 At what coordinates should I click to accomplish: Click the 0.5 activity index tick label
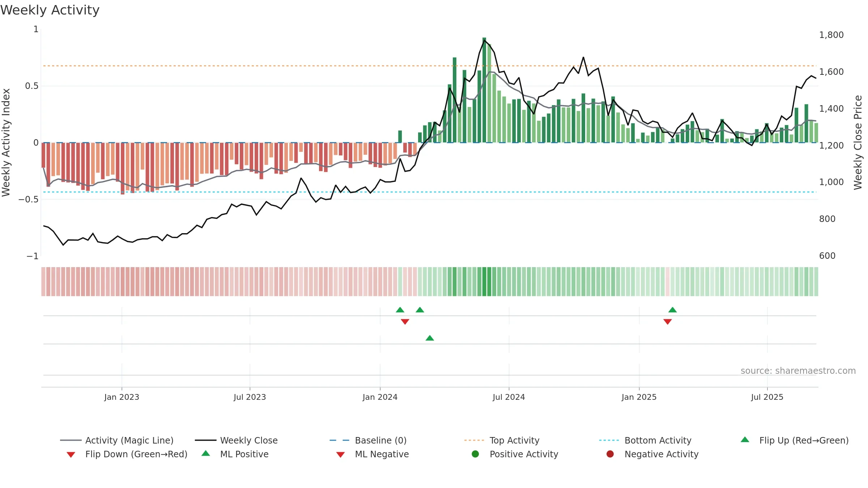(x=31, y=86)
